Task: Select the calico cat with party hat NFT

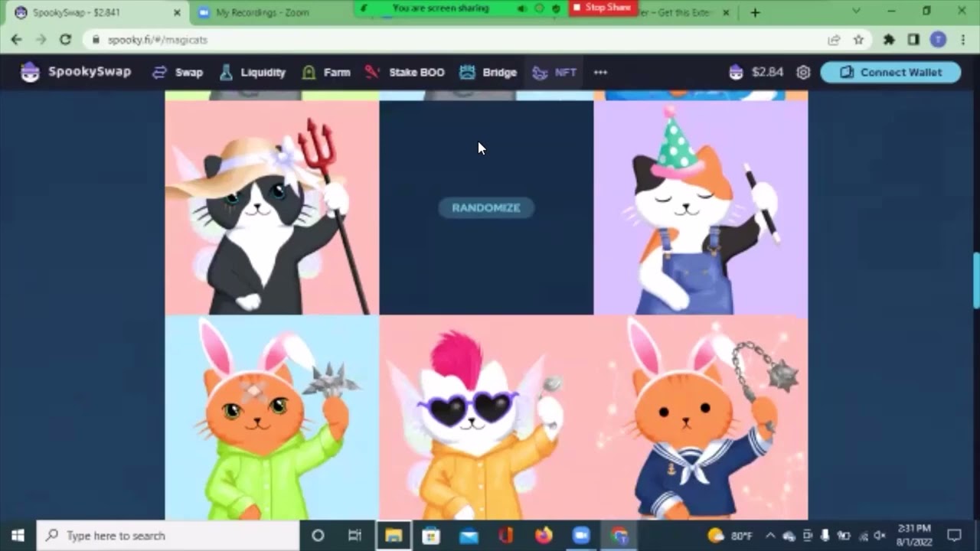Action: coord(701,207)
